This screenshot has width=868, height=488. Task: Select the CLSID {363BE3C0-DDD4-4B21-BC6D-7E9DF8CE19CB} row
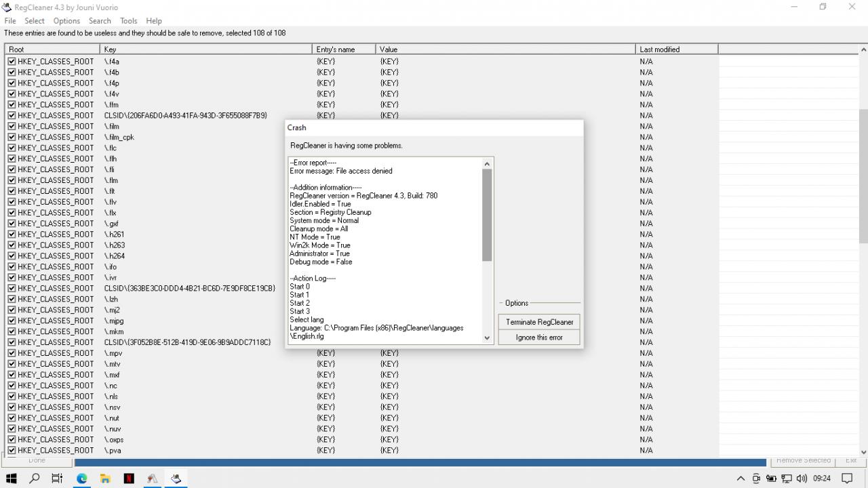coord(361,288)
